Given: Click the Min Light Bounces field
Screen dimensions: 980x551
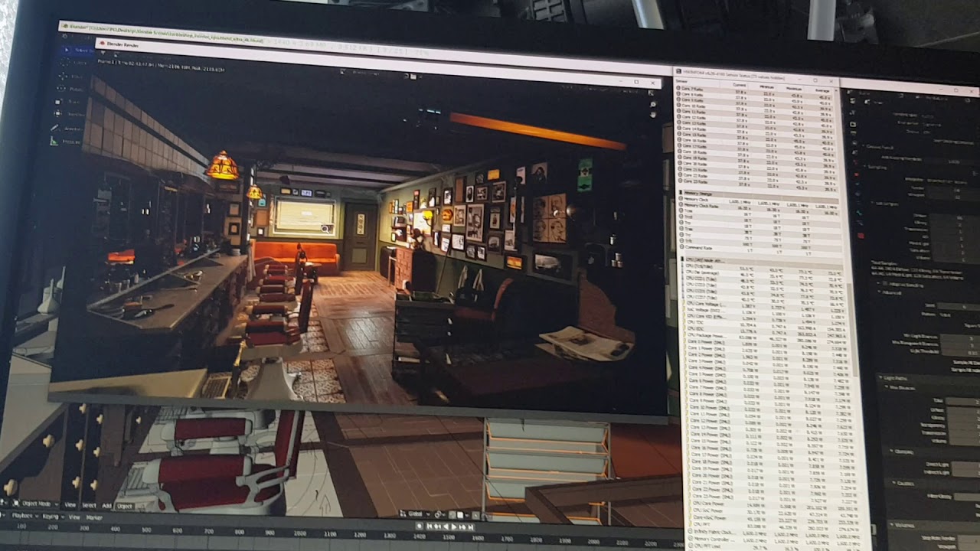Looking at the screenshot, I should tap(960, 338).
